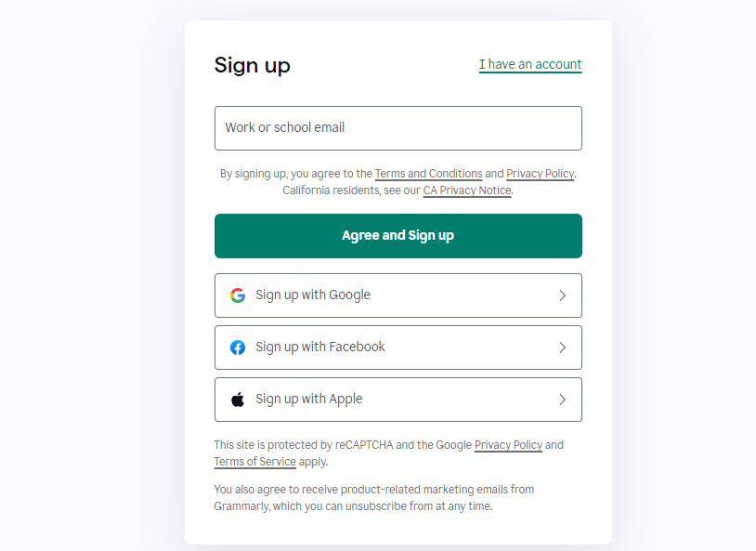Click the Sign up heading text
The width and height of the screenshot is (756, 551).
[253, 65]
